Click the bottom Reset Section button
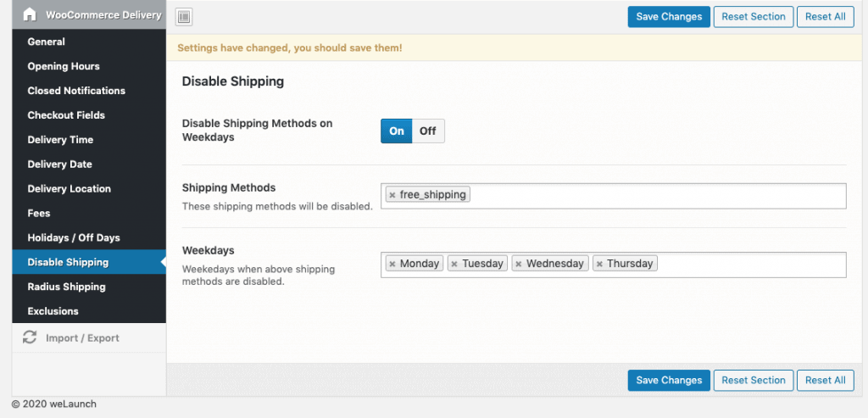 pos(754,381)
